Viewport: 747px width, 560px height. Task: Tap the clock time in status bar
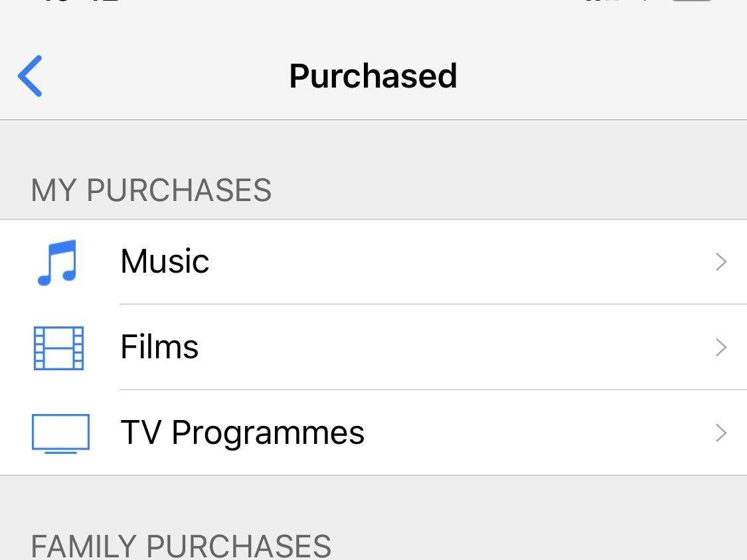tap(80, 2)
